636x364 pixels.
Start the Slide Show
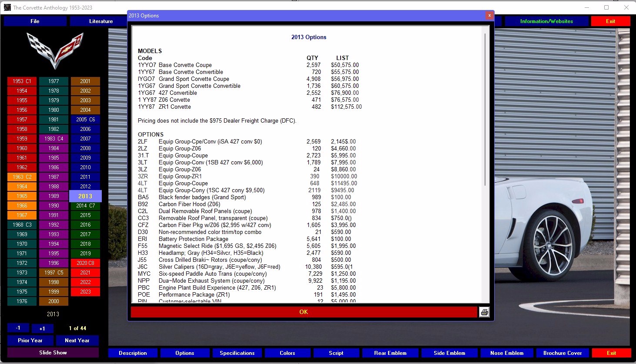pyautogui.click(x=53, y=353)
